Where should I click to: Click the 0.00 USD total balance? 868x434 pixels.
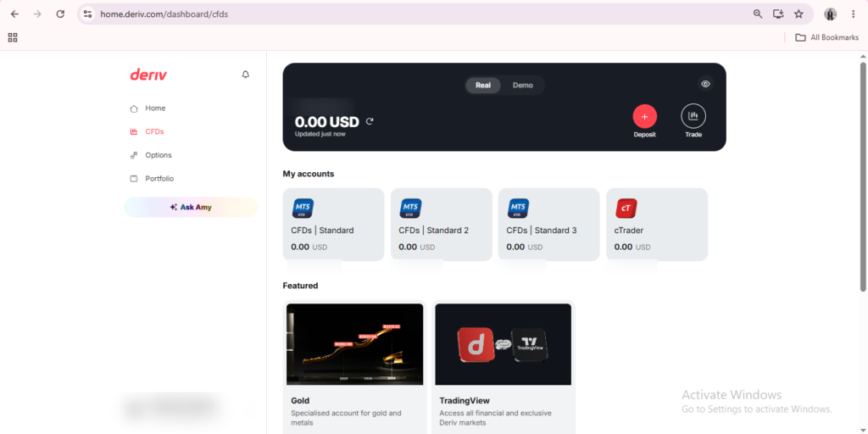coord(326,122)
